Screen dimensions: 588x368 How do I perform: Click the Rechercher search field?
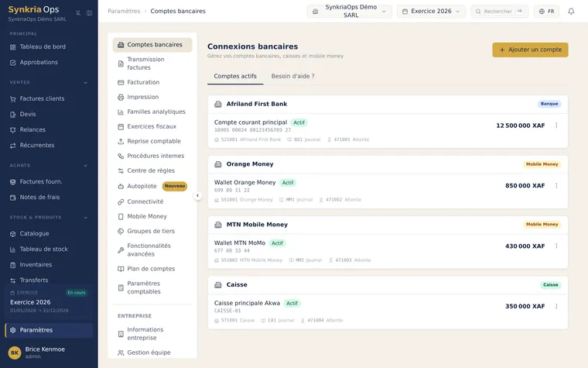pos(500,12)
